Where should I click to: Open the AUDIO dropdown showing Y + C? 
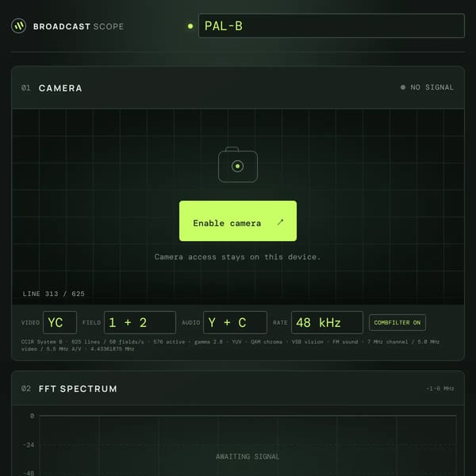[x=235, y=322]
